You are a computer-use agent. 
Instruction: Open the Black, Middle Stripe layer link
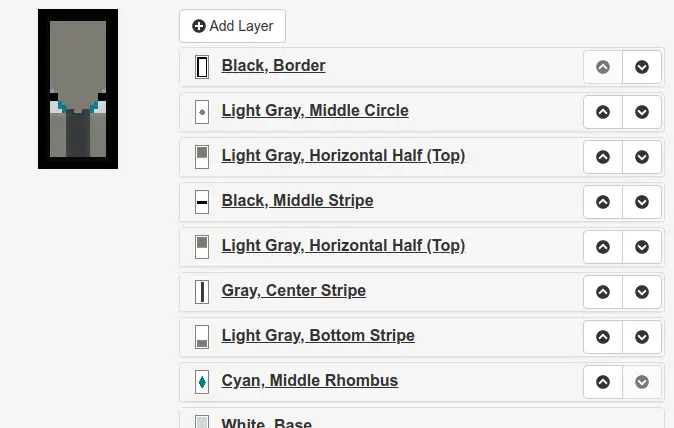click(297, 201)
